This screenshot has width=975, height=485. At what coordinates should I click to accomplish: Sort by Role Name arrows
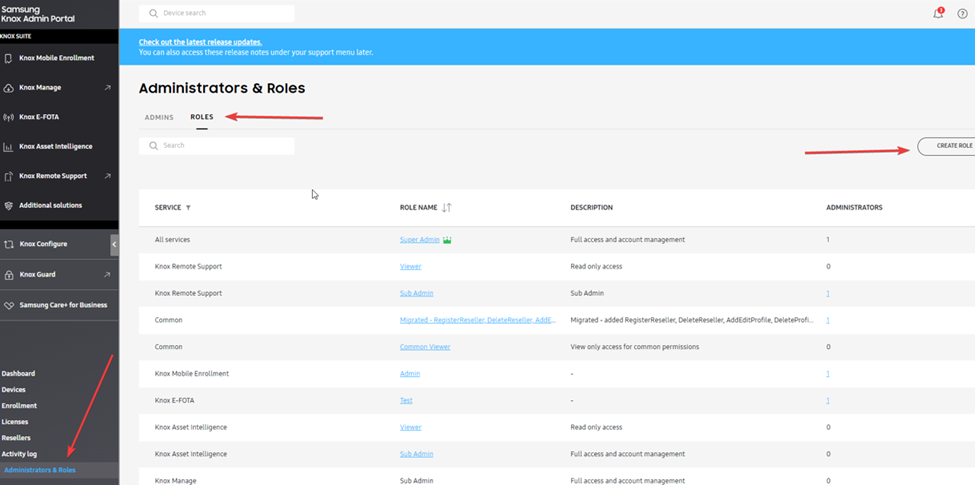[x=446, y=208]
